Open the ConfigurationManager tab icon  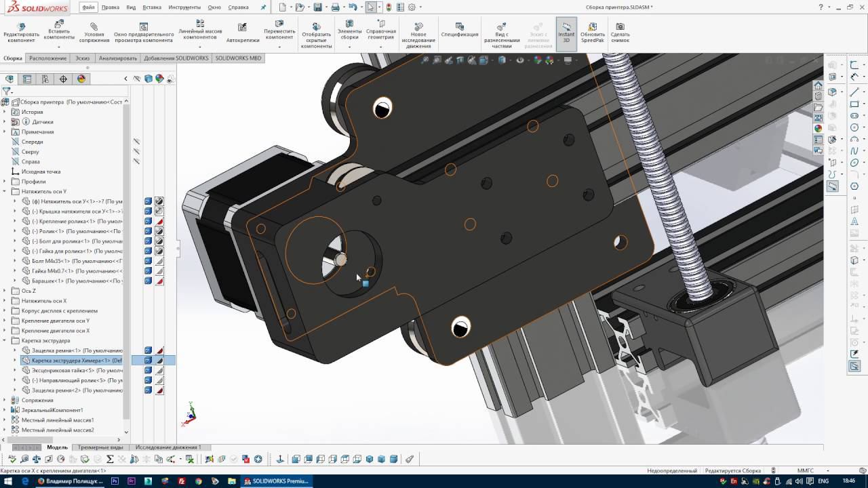coord(45,79)
